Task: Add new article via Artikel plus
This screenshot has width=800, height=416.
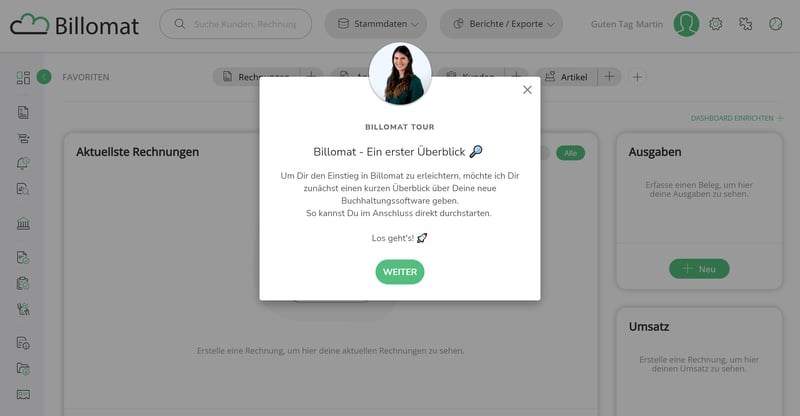Action: pos(609,77)
